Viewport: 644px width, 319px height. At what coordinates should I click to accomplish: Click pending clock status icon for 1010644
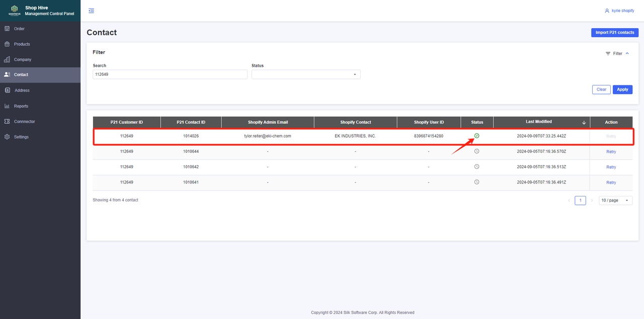pos(477,151)
